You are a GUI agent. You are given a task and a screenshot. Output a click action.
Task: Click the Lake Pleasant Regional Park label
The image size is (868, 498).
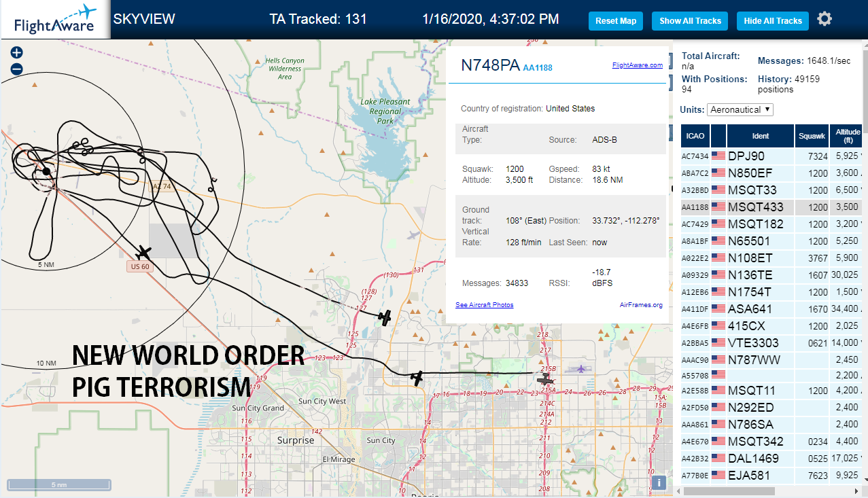[x=385, y=111]
